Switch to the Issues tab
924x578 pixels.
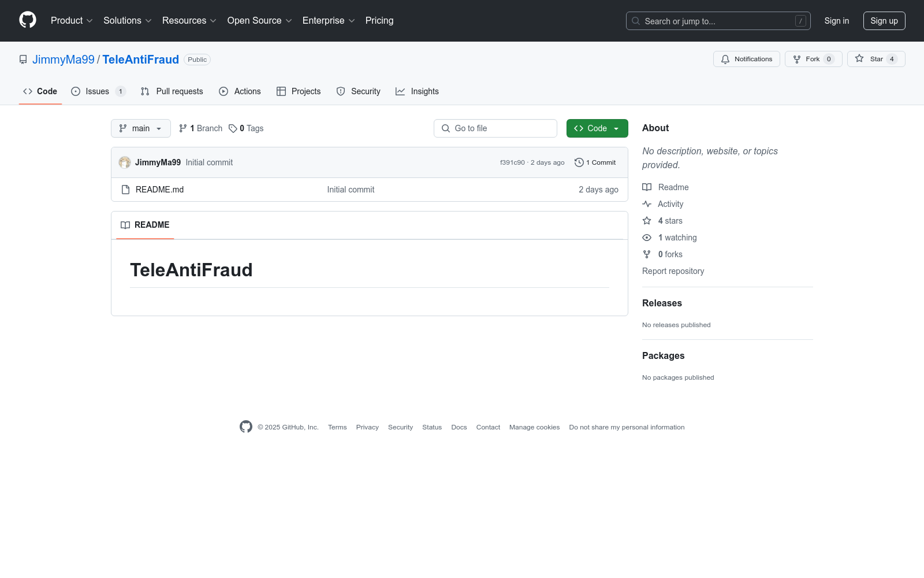[x=98, y=91]
